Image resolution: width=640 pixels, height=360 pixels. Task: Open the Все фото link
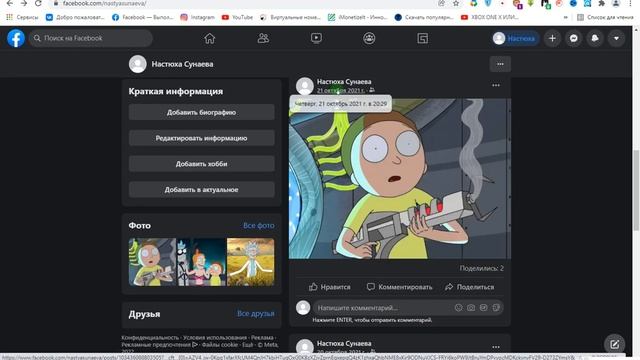[x=258, y=225]
